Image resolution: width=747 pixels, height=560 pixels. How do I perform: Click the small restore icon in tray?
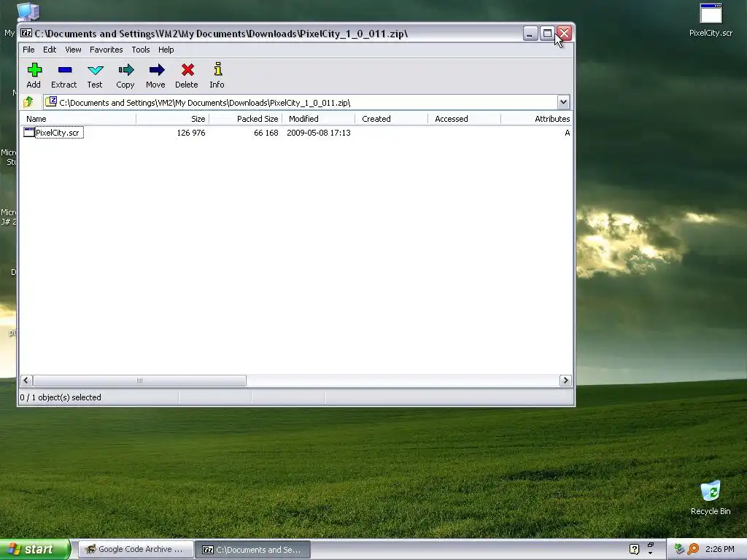[x=650, y=545]
